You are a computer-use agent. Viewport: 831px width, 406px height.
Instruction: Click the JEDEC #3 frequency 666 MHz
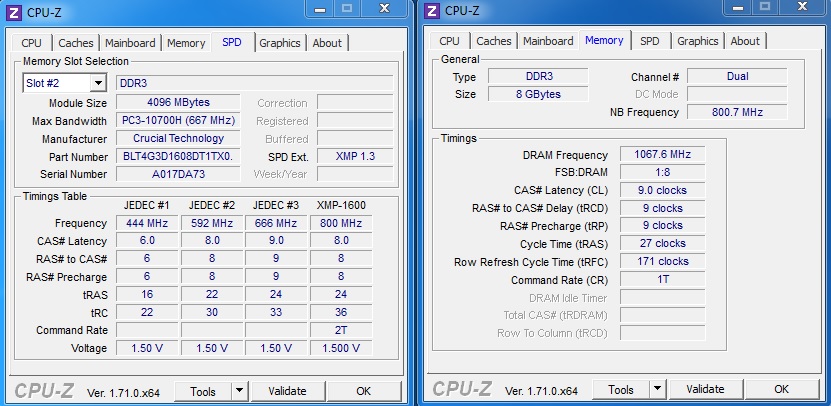(276, 223)
